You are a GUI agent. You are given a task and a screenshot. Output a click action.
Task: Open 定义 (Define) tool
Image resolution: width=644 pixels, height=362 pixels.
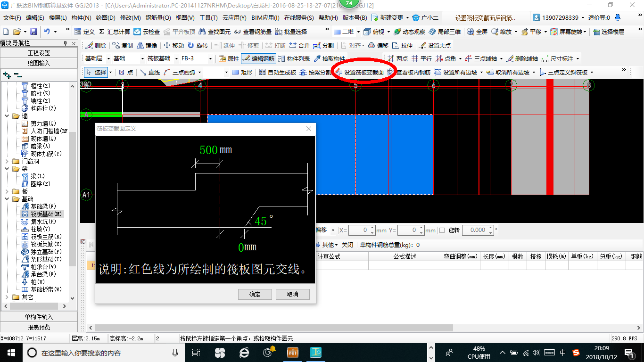(84, 32)
